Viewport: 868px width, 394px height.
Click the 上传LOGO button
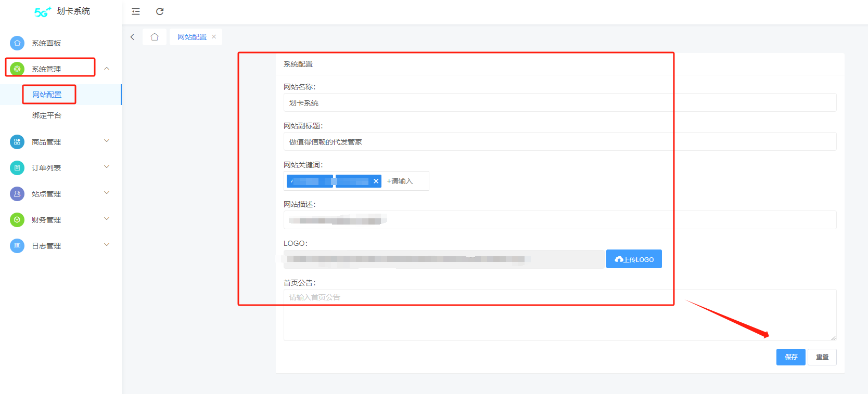coord(634,259)
